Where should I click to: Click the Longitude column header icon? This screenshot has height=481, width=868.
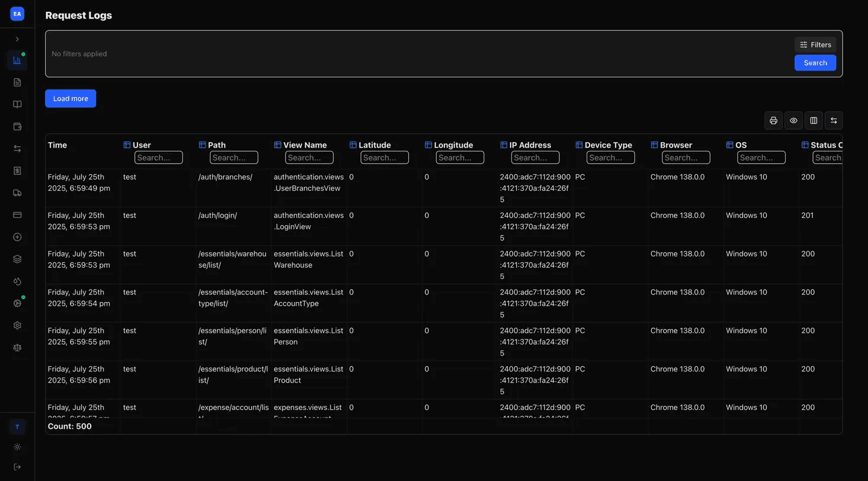click(428, 145)
